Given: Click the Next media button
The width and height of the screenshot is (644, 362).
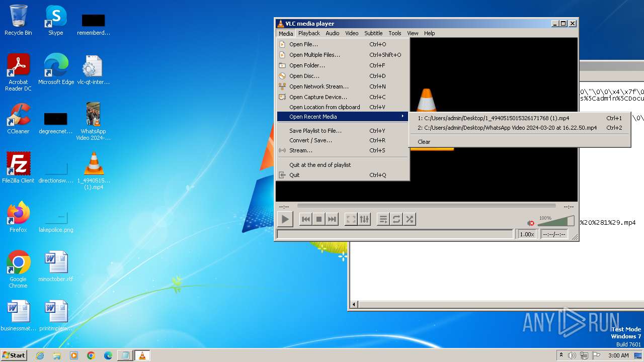Looking at the screenshot, I should pos(332,219).
